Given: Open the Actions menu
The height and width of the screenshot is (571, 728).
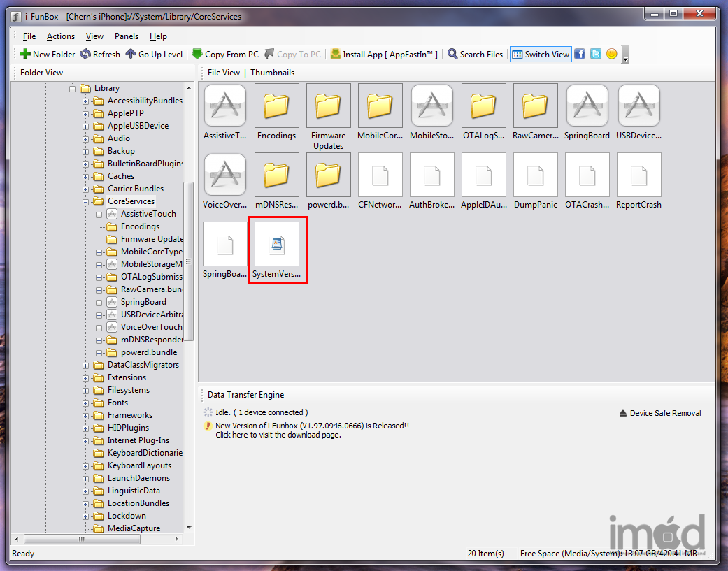Looking at the screenshot, I should click(61, 36).
